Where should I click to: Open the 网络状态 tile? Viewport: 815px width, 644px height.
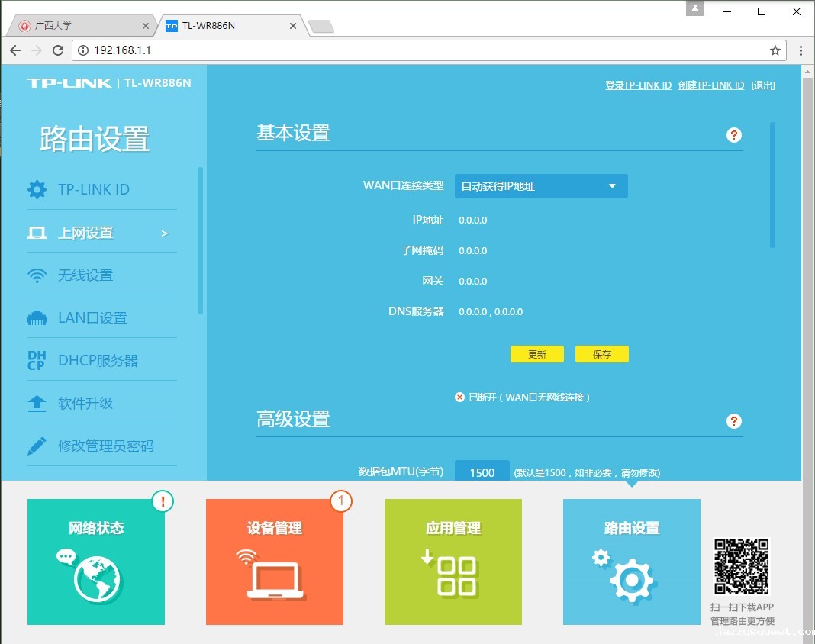(x=96, y=562)
